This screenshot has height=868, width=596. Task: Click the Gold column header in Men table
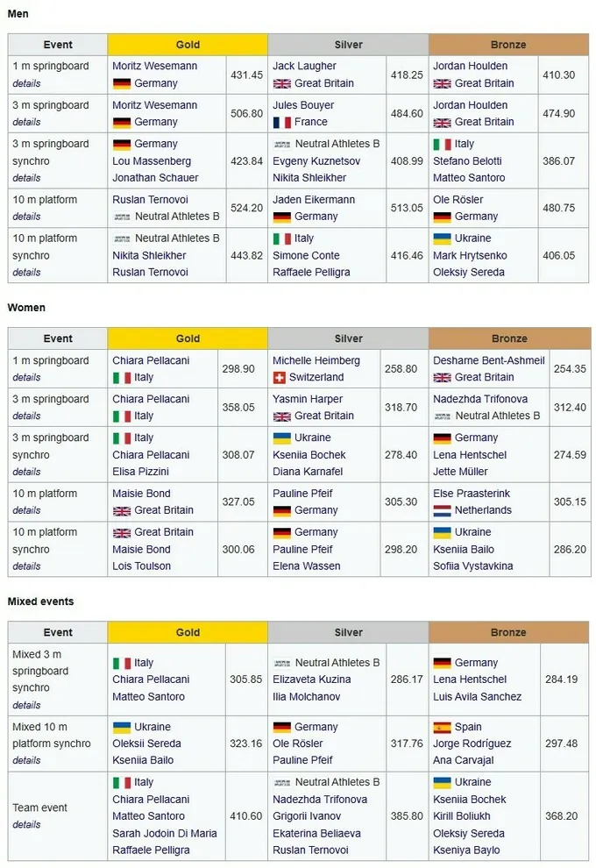click(x=188, y=45)
